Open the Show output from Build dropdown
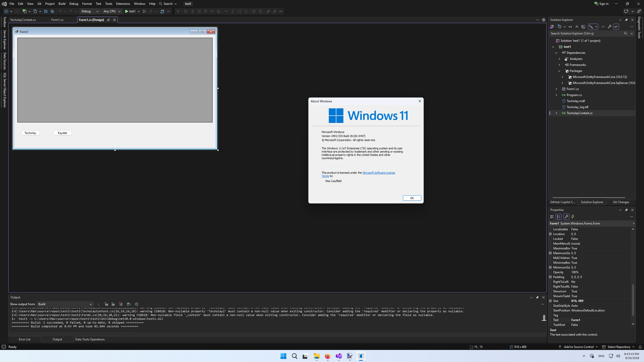This screenshot has height=362, width=644. (65, 304)
